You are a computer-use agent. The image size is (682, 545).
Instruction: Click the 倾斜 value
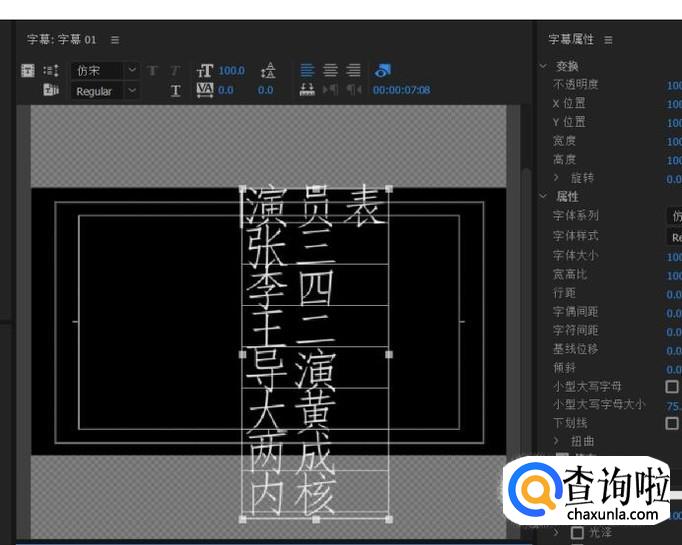tap(674, 369)
